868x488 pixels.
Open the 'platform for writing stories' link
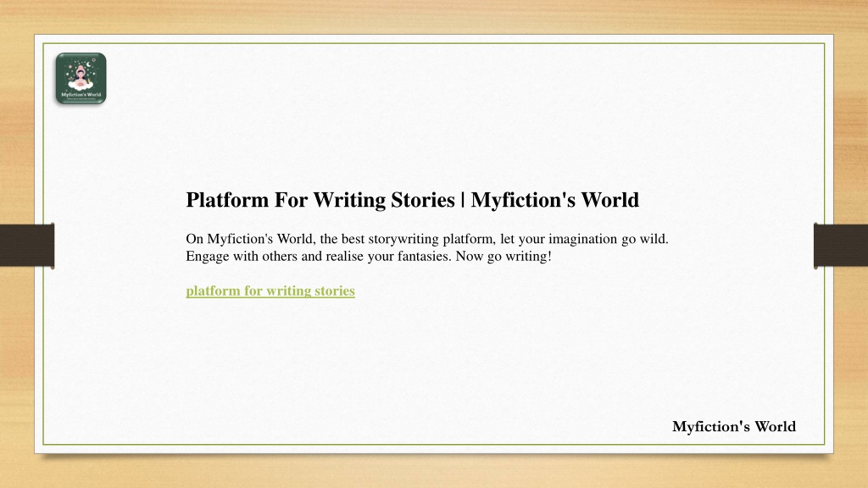(x=270, y=291)
